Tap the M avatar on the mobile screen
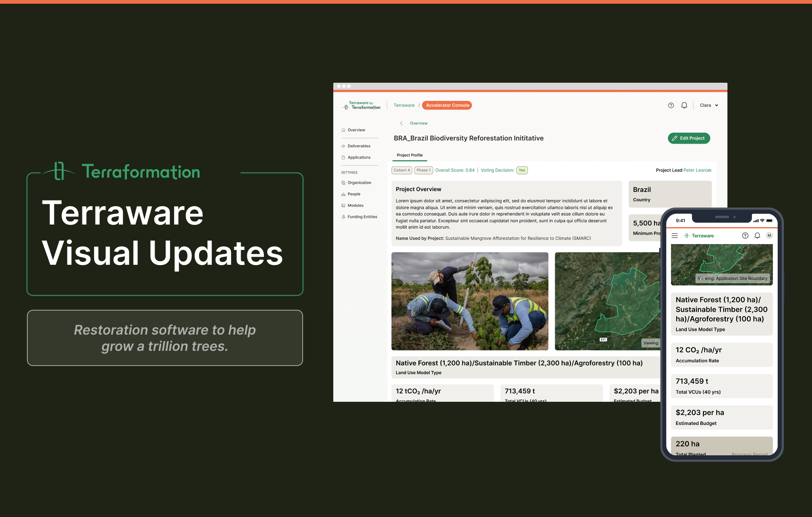Image resolution: width=812 pixels, height=517 pixels. 769,235
